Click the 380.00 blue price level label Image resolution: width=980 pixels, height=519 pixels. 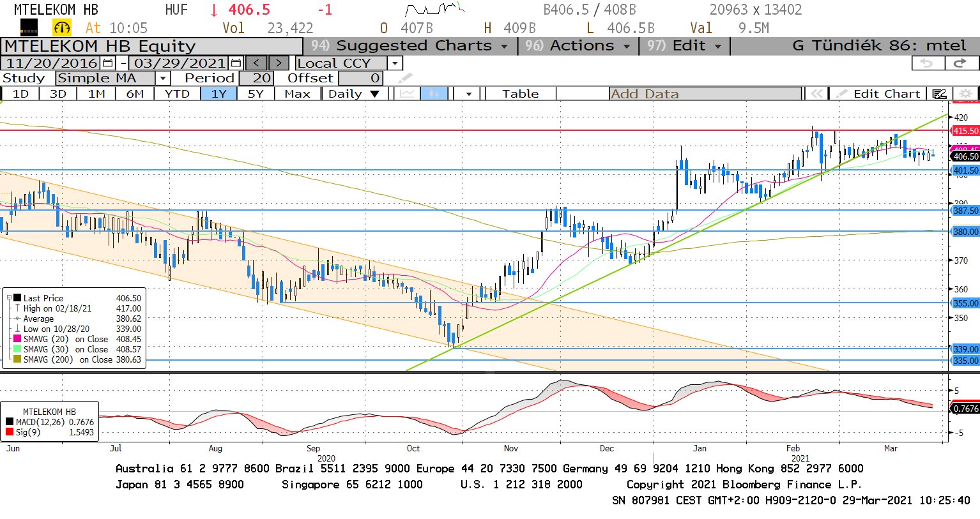tap(965, 232)
